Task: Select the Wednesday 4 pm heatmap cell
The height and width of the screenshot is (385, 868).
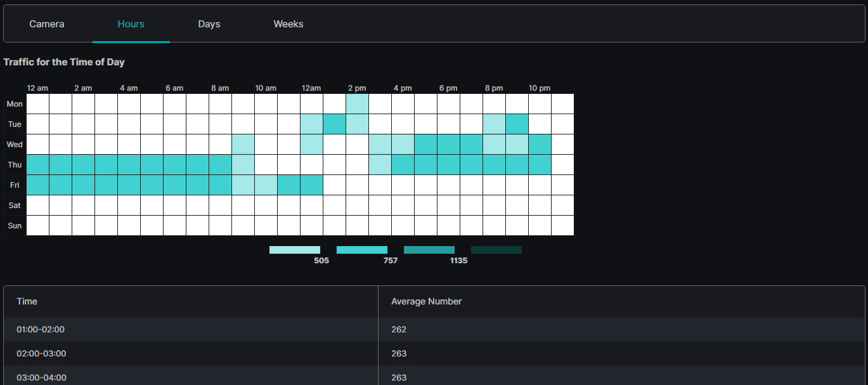Action: 403,145
